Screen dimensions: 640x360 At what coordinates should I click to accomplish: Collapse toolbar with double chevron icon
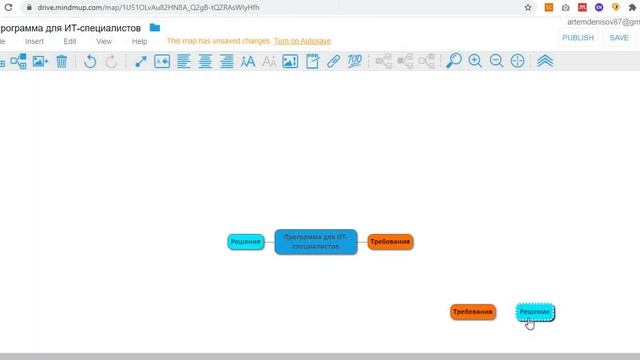[x=545, y=61]
